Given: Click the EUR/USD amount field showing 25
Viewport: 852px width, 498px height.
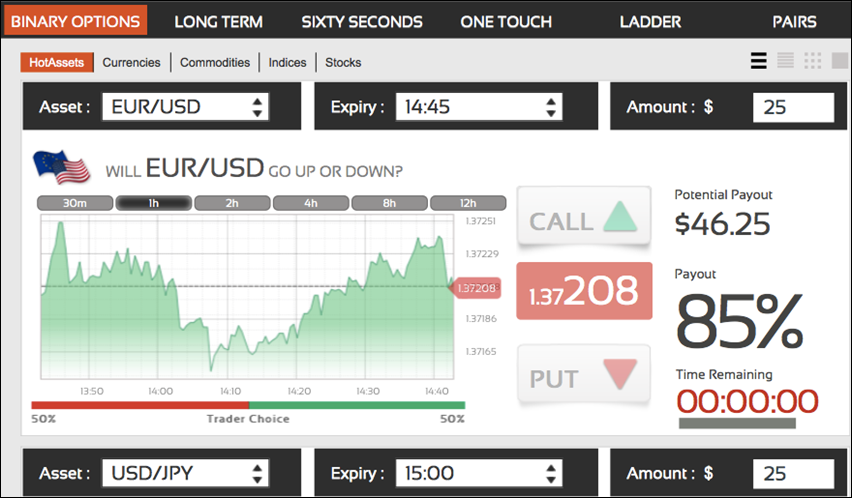Looking at the screenshot, I should click(x=793, y=107).
